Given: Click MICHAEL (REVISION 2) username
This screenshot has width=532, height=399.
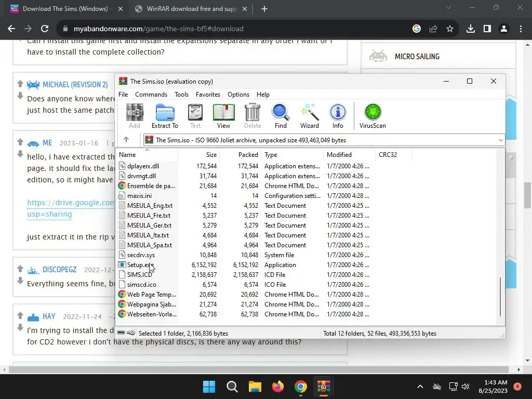Looking at the screenshot, I should click(x=75, y=85).
